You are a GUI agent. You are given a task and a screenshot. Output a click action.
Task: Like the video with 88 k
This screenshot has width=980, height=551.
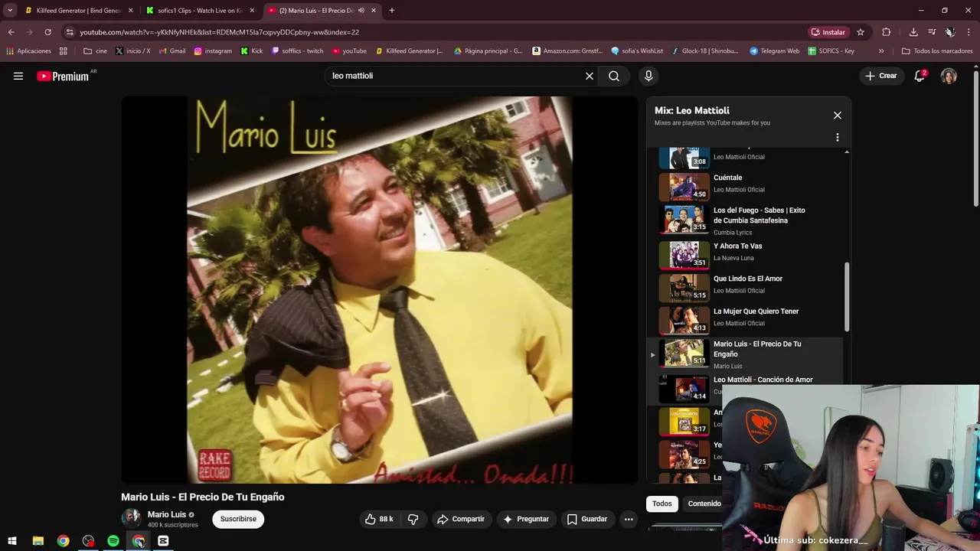click(x=379, y=519)
